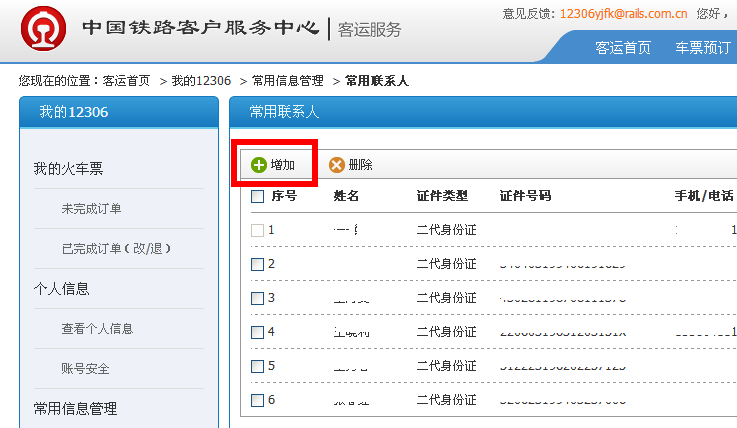737x428 pixels.
Task: Go to 我的12306 in the breadcrumb
Action: point(201,81)
